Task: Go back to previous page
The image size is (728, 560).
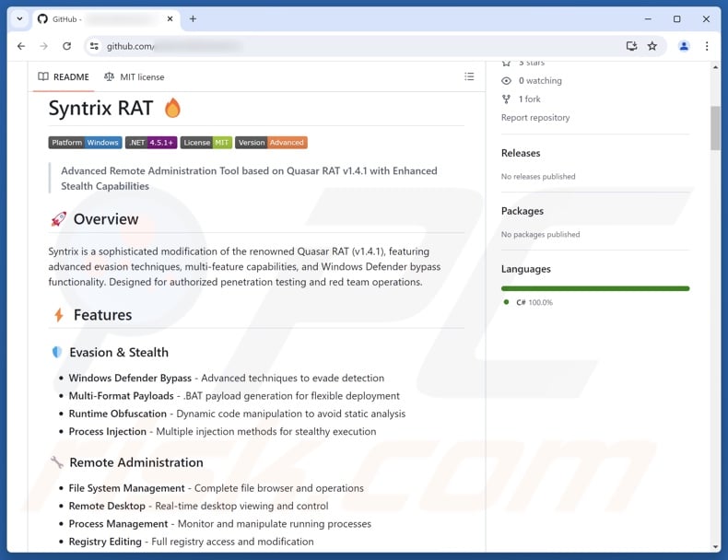Action: (x=21, y=46)
